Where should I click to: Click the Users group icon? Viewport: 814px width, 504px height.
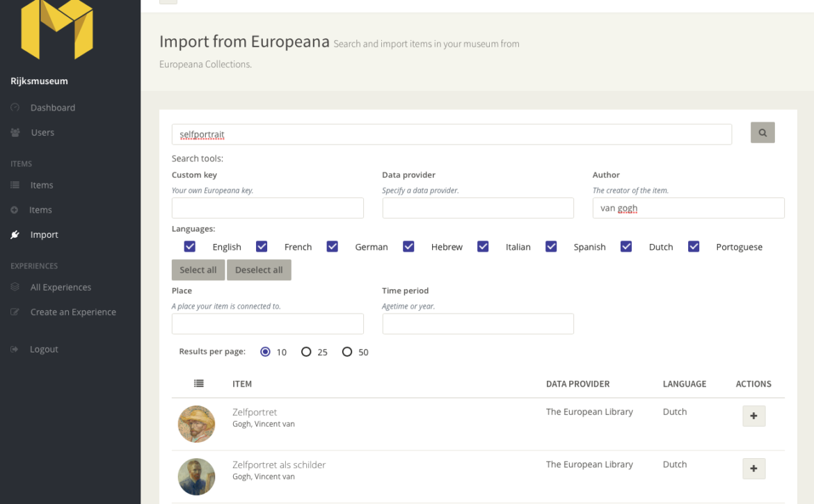pos(15,132)
